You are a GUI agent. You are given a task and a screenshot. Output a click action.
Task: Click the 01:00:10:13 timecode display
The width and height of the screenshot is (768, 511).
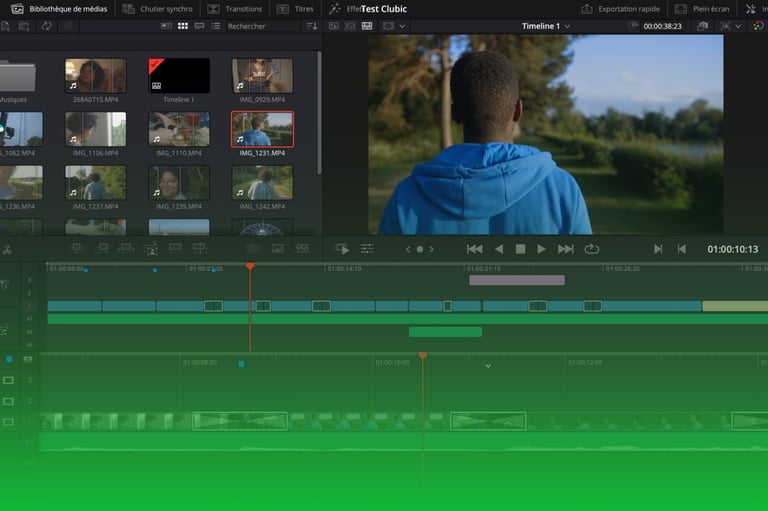732,249
